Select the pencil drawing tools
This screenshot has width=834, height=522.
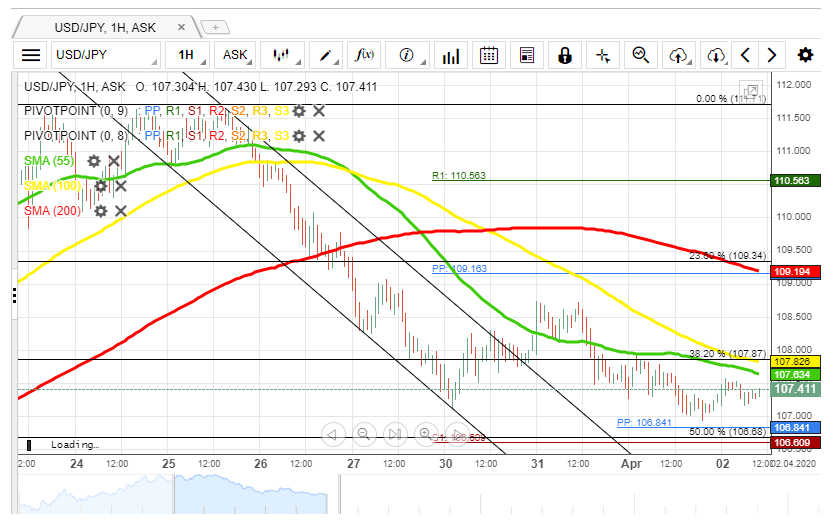tap(326, 55)
